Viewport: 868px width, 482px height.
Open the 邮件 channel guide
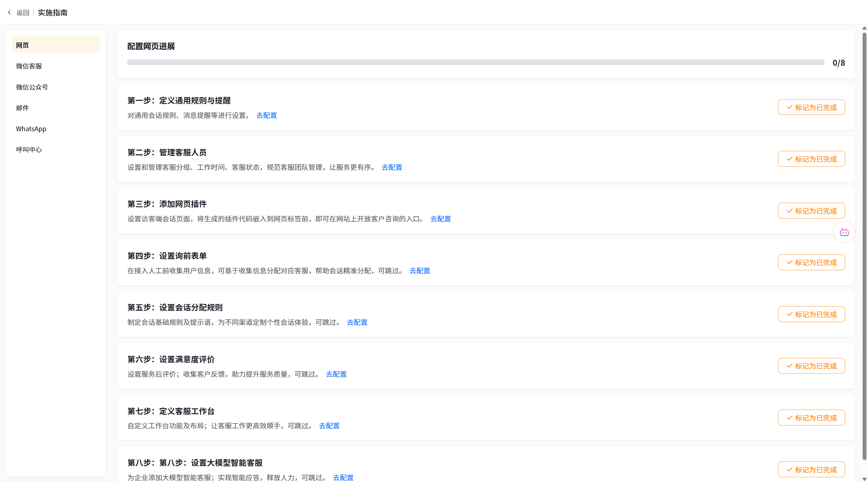[22, 108]
